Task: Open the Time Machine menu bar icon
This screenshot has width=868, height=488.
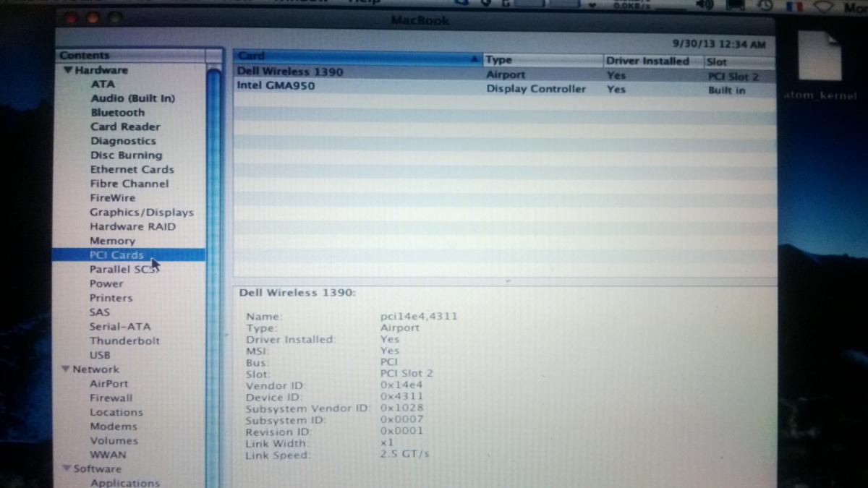Action: click(765, 5)
